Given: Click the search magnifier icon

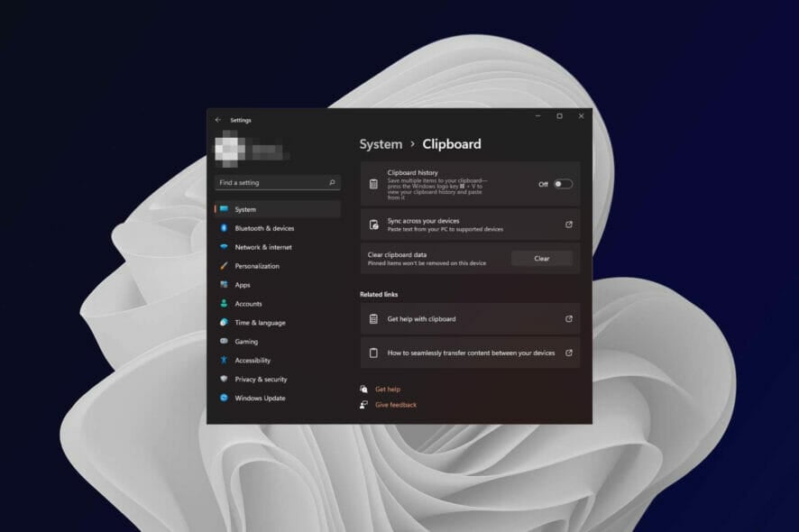Looking at the screenshot, I should (x=332, y=182).
